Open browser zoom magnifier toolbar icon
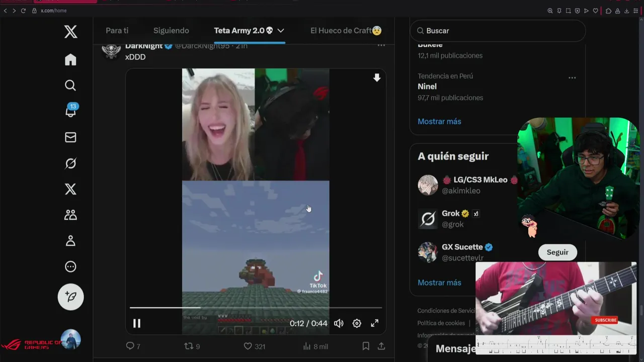The image size is (644, 362). (550, 11)
